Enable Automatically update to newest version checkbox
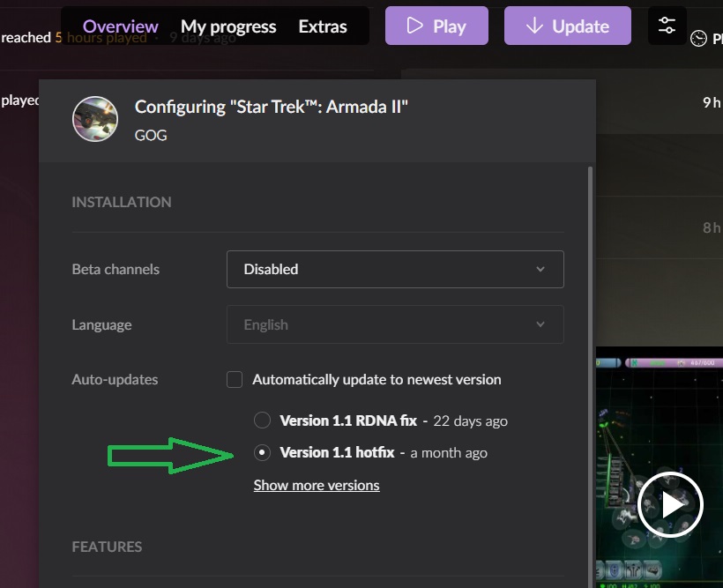The width and height of the screenshot is (723, 588). 235,380
